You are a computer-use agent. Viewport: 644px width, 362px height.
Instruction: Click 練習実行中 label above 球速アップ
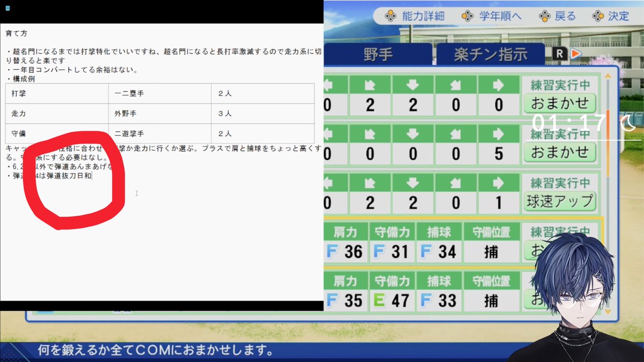pyautogui.click(x=560, y=183)
